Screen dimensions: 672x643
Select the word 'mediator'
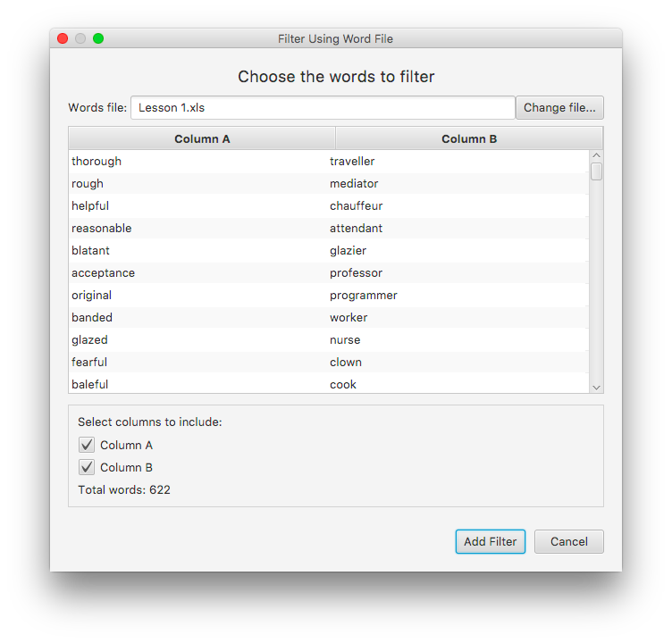point(354,184)
